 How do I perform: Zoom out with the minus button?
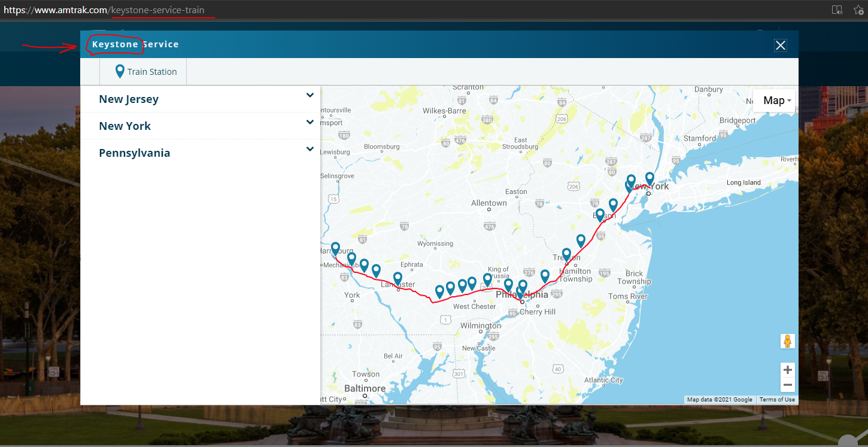click(788, 385)
